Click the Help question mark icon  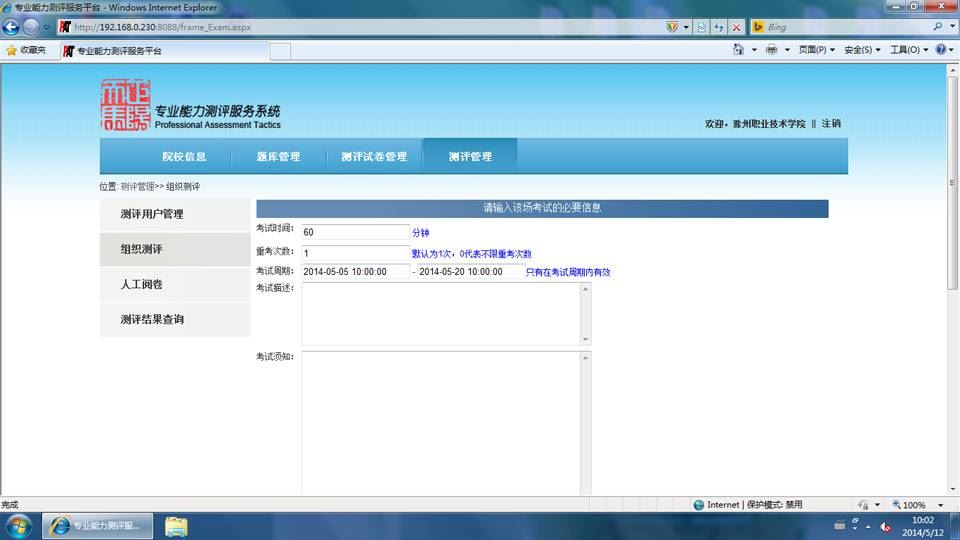tap(941, 50)
